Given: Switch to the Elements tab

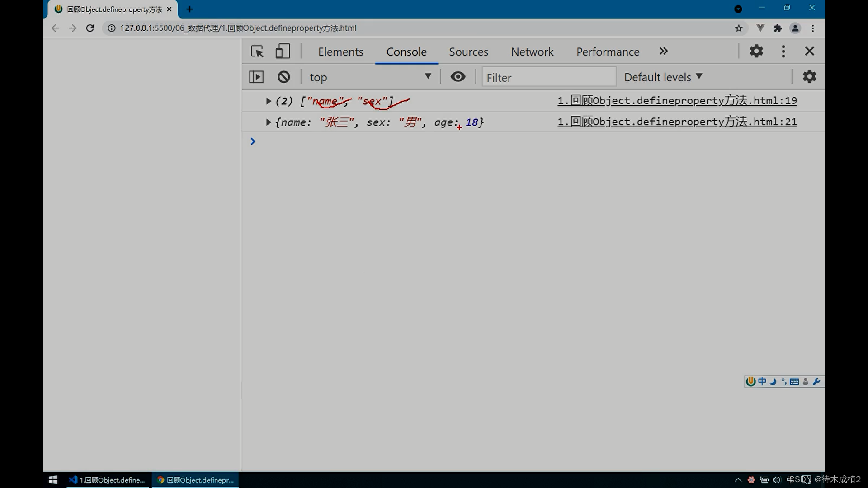Looking at the screenshot, I should (x=340, y=52).
